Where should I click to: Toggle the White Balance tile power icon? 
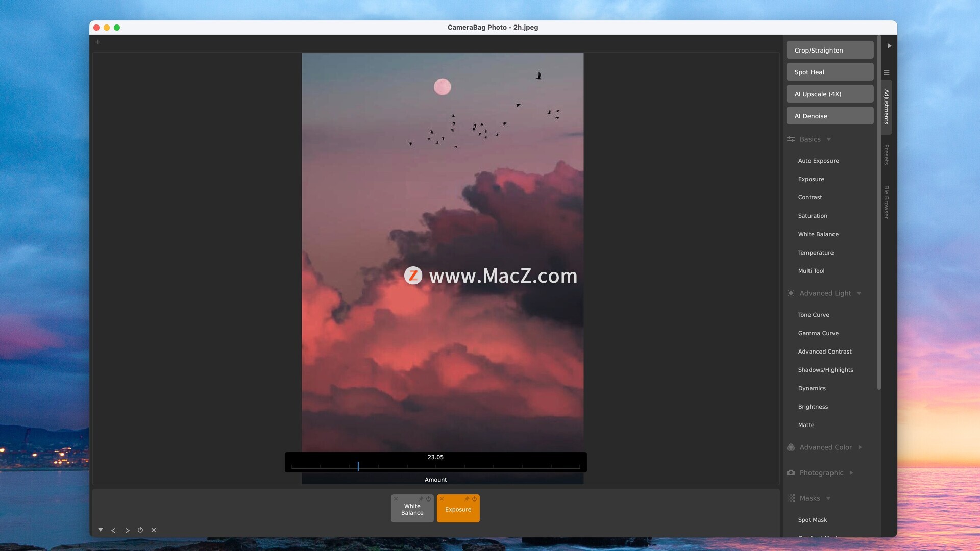point(428,499)
